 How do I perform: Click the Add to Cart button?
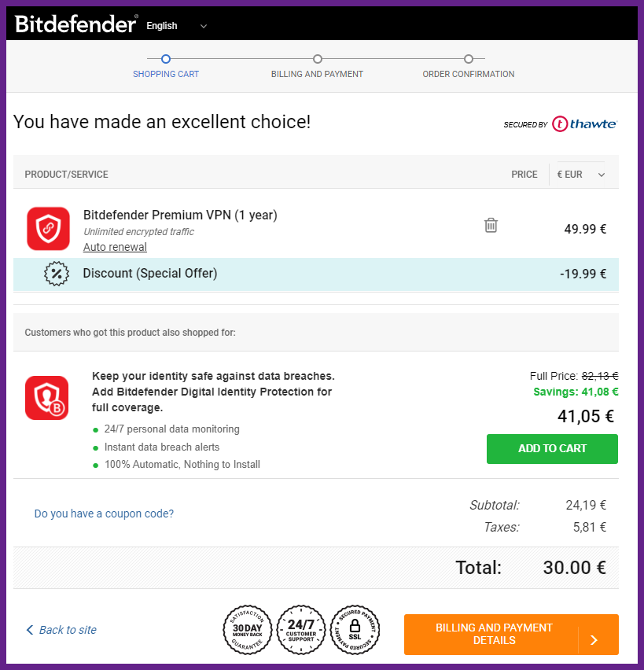552,449
